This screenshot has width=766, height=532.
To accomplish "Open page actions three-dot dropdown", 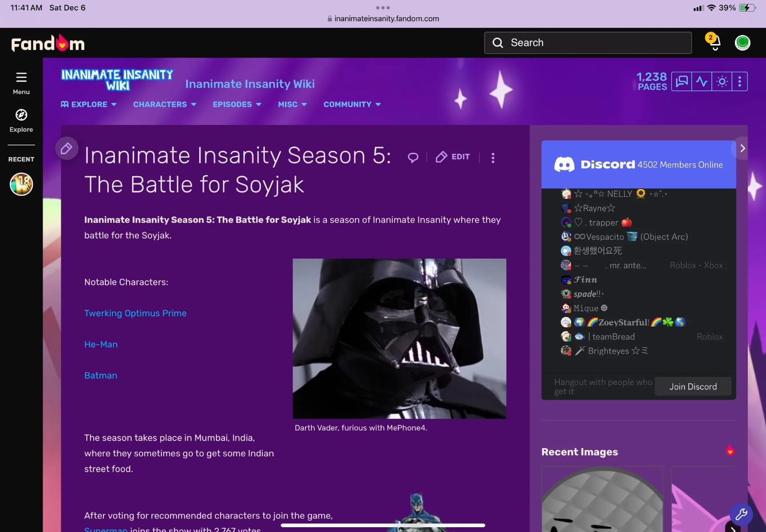I will [493, 158].
